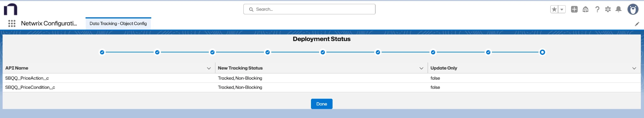The width and height of the screenshot is (644, 118).
Task: Sort by the Update Only header
Action: coord(444,68)
